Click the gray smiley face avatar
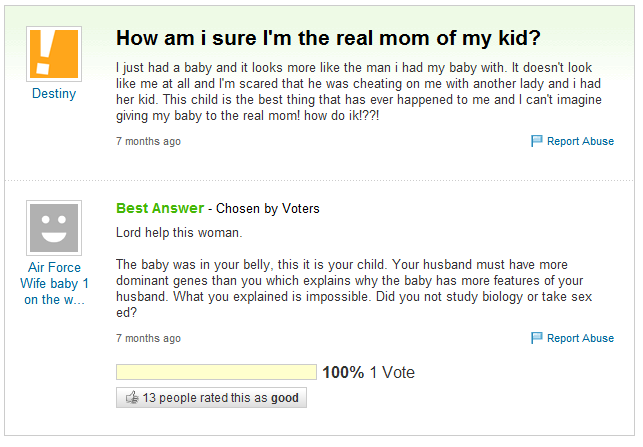 coord(53,227)
